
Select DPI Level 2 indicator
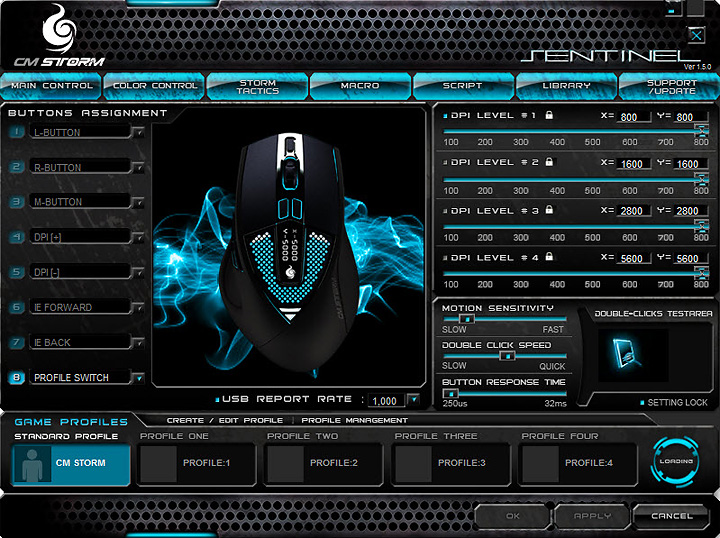(445, 163)
